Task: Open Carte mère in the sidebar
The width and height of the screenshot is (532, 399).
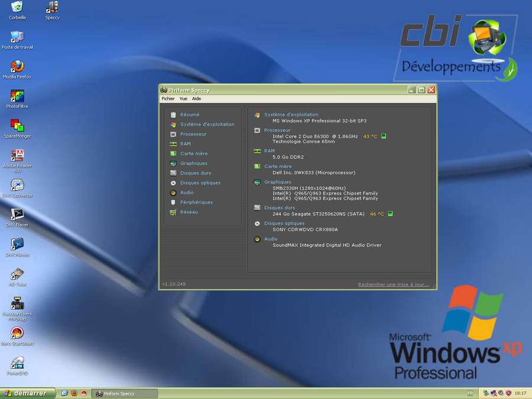Action: point(194,154)
